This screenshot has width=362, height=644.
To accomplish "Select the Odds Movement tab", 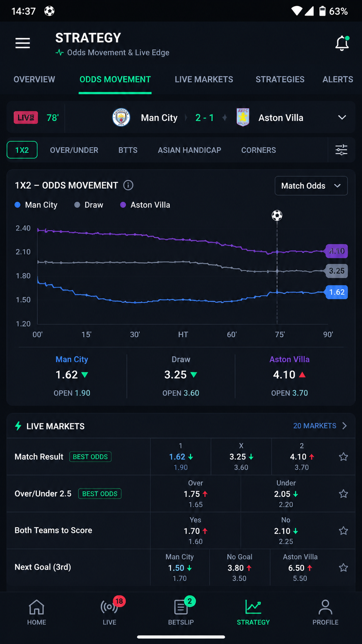I will point(115,79).
